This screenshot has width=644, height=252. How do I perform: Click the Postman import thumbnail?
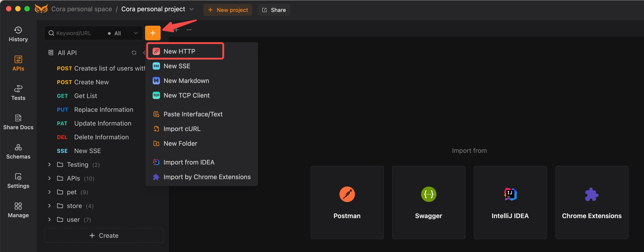tap(347, 201)
